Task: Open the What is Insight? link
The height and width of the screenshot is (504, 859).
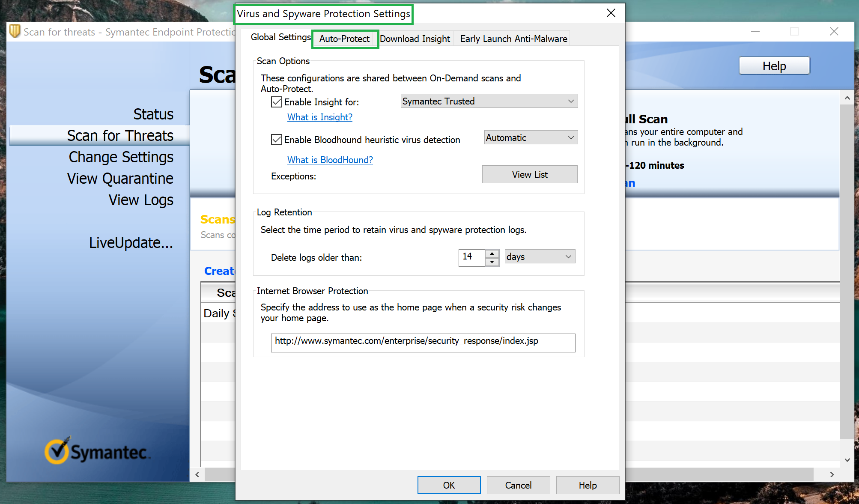Action: tap(319, 117)
